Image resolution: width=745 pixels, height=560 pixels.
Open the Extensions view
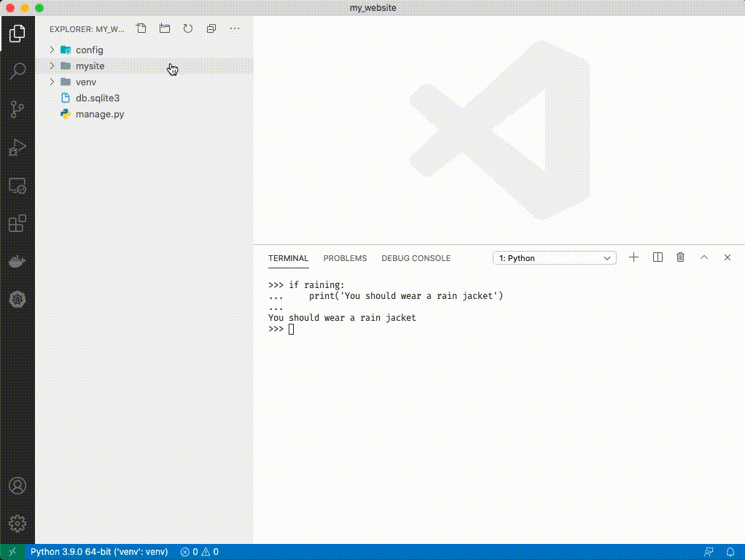click(17, 223)
